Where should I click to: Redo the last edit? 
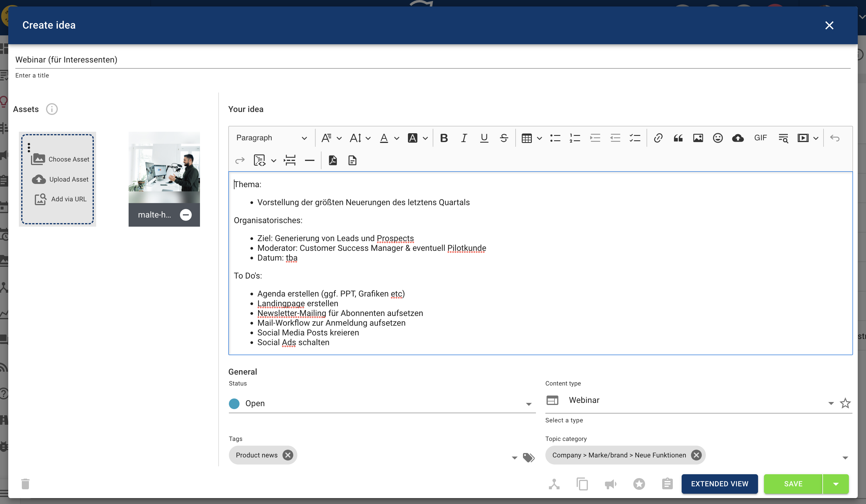[x=240, y=160]
